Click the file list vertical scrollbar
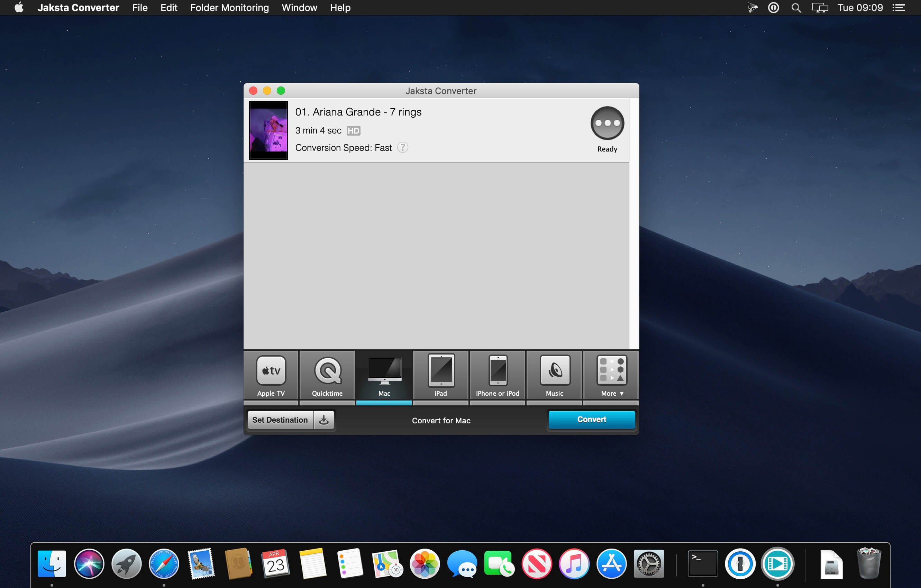The height and width of the screenshot is (588, 921). pos(634,224)
